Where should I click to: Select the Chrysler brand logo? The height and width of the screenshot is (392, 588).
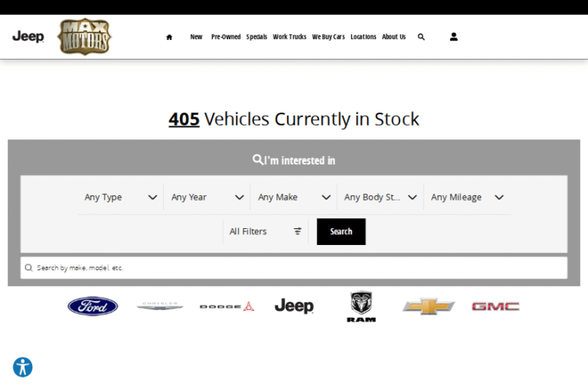coord(160,306)
